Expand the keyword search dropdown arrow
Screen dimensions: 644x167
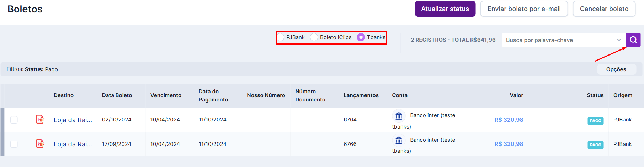(x=619, y=40)
